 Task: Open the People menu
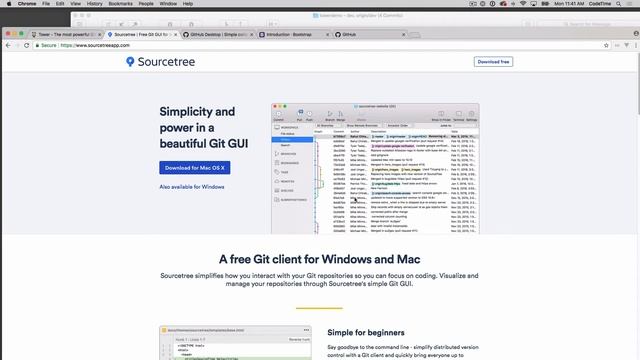[146, 4]
